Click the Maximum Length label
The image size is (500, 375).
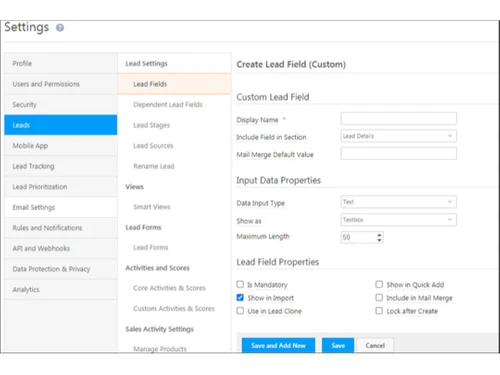[x=263, y=236]
